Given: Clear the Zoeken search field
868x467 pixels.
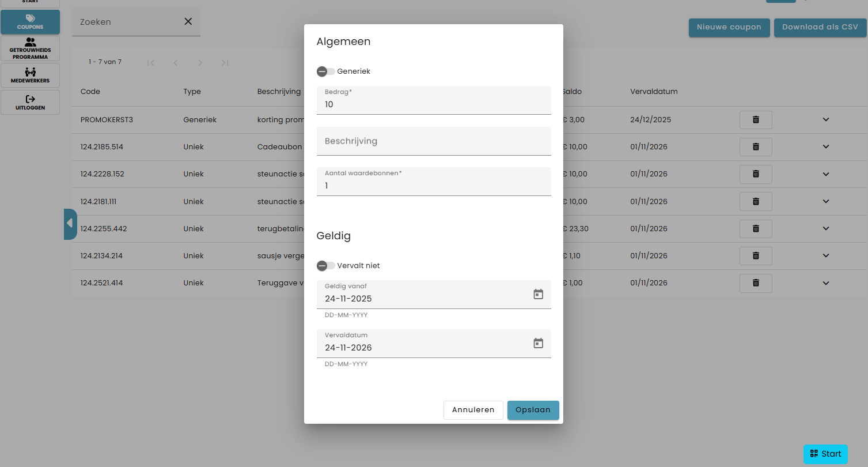Looking at the screenshot, I should (x=188, y=22).
